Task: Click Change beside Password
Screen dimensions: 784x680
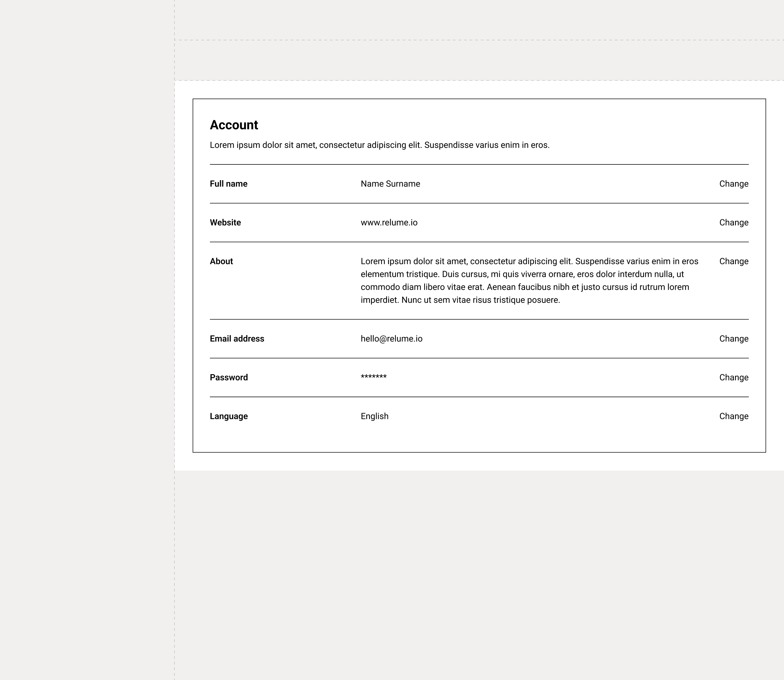Action: click(x=734, y=377)
